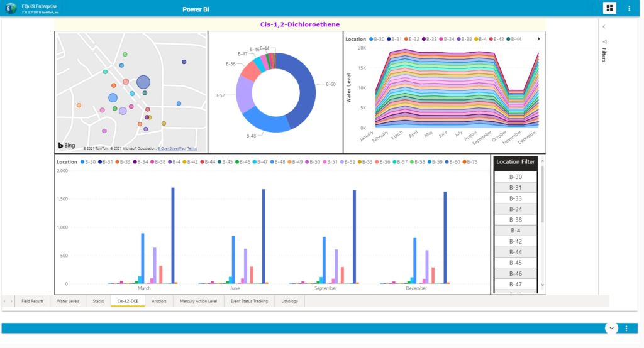Select B-44 in the Location Filter
Screen dimensions: 644x348
point(515,252)
